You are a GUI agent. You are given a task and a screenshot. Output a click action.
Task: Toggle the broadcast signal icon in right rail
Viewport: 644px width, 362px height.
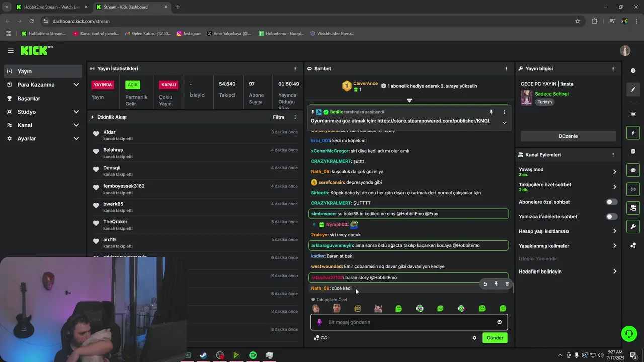(633, 189)
